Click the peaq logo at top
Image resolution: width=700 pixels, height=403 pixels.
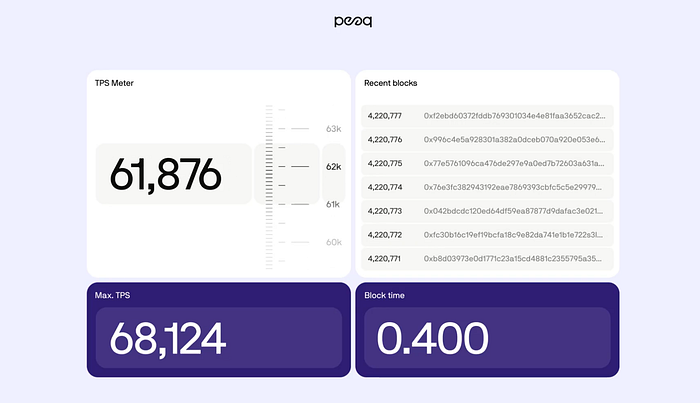coord(353,21)
